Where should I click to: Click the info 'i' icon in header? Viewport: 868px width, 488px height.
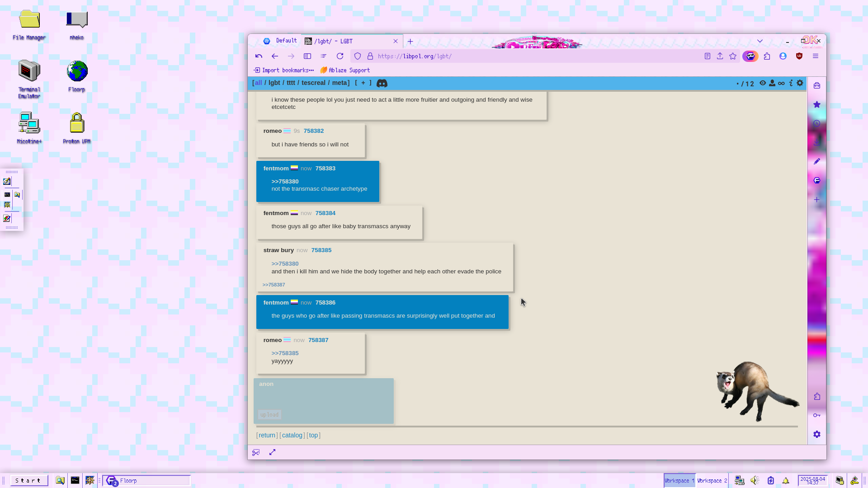[x=791, y=83]
